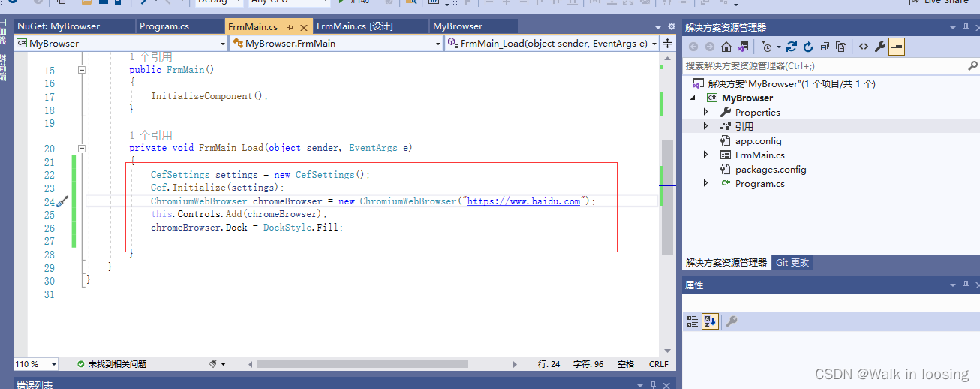Click the 行: 24 line indicator
Image resolution: width=980 pixels, height=389 pixels.
[x=549, y=364]
